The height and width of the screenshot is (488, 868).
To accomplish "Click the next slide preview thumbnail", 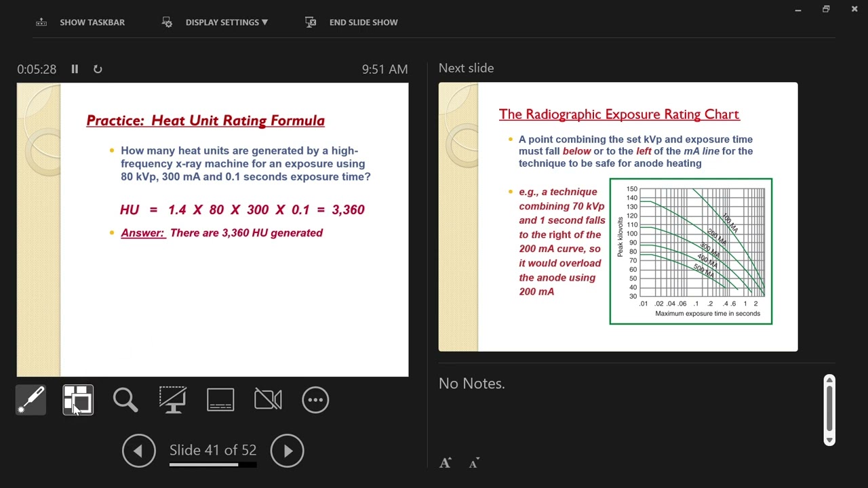I will [x=618, y=217].
